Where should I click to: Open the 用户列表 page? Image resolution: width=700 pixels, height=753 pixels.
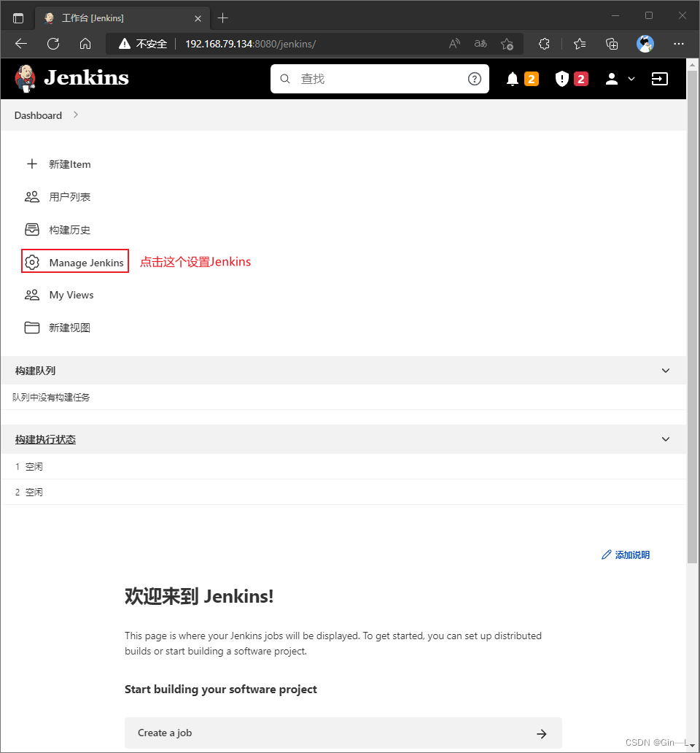(x=69, y=197)
